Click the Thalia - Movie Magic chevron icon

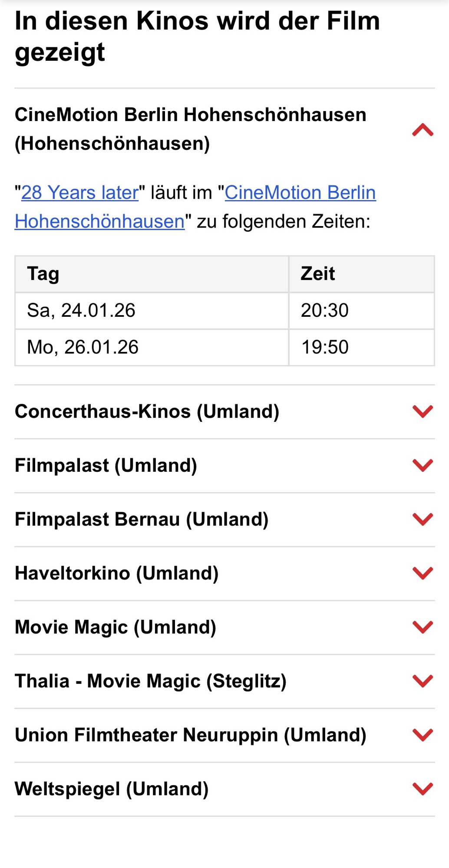coord(423,681)
